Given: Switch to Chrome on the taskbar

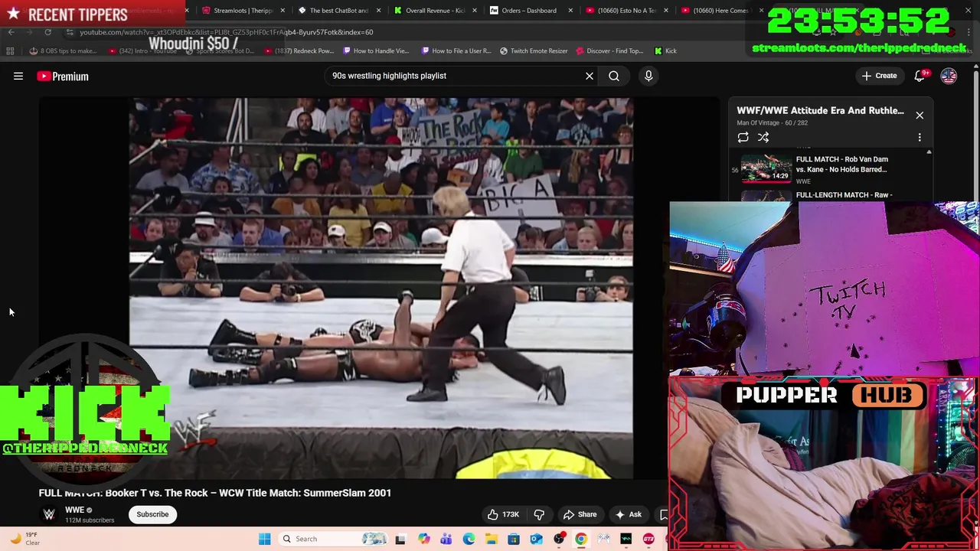Looking at the screenshot, I should click(x=581, y=539).
